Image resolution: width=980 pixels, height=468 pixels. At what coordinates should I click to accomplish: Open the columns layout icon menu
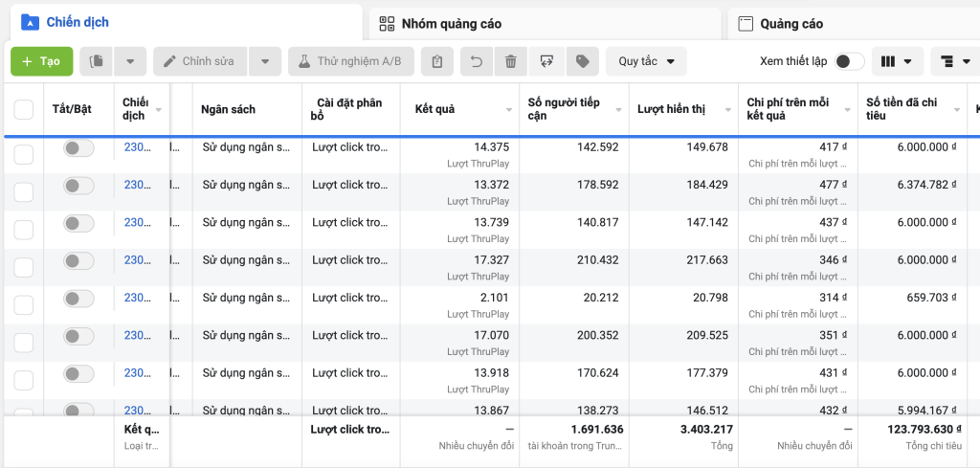[897, 61]
